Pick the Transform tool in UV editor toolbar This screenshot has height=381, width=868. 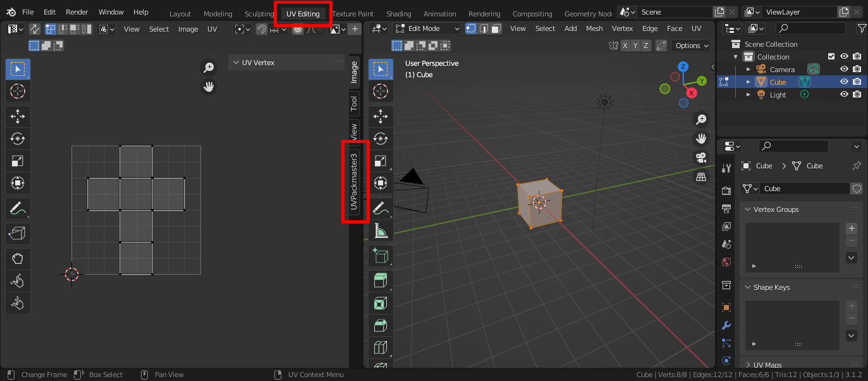pos(18,184)
